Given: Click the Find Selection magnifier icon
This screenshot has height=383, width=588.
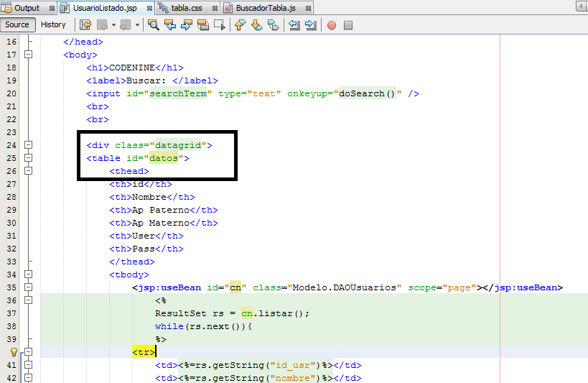Looking at the screenshot, I should 154,25.
